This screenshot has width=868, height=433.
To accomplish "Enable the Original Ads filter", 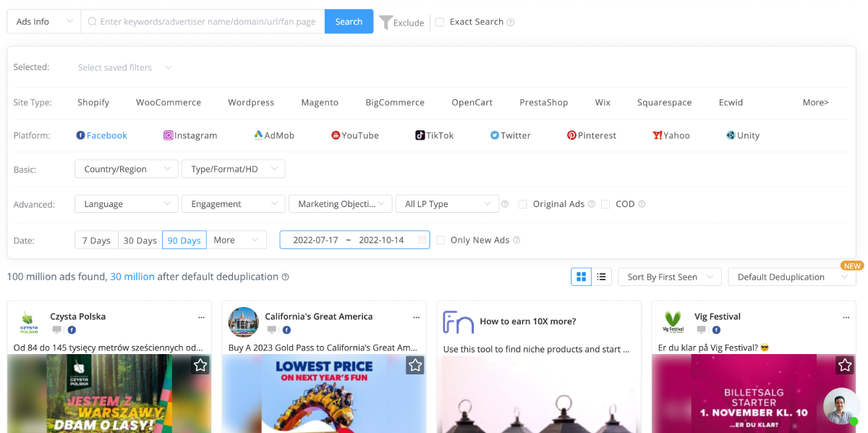I will [x=523, y=203].
